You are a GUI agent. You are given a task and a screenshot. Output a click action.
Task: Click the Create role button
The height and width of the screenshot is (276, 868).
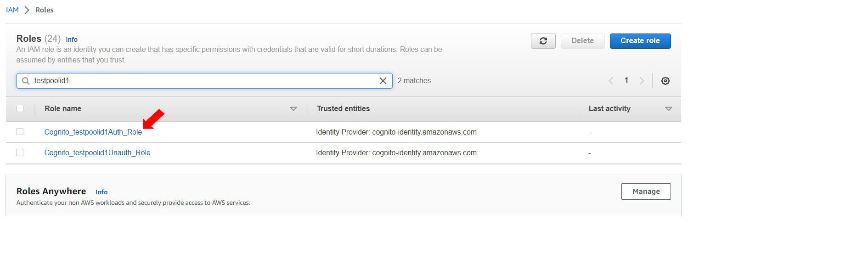(640, 41)
